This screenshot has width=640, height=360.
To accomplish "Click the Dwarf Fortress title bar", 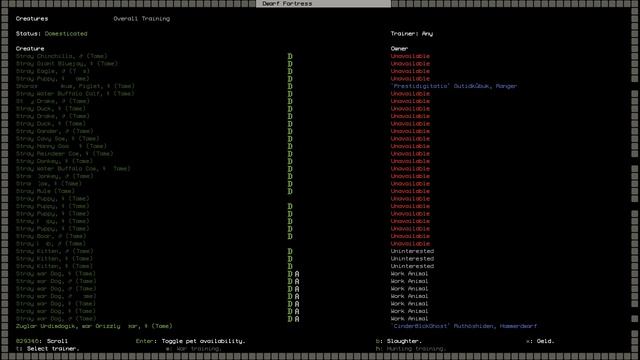I will [x=323, y=3].
